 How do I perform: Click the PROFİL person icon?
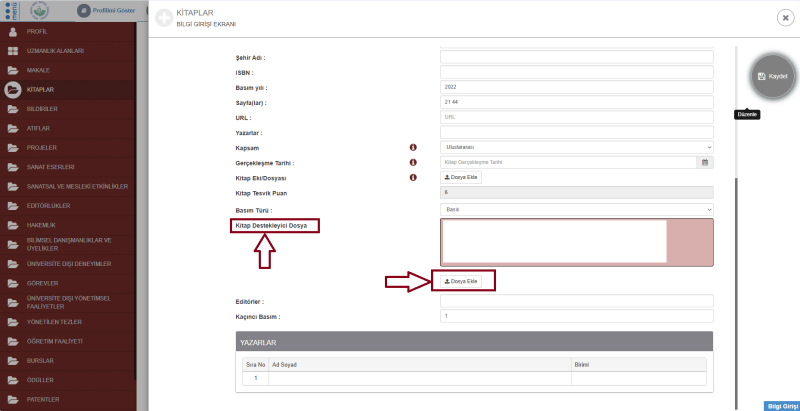coord(13,32)
